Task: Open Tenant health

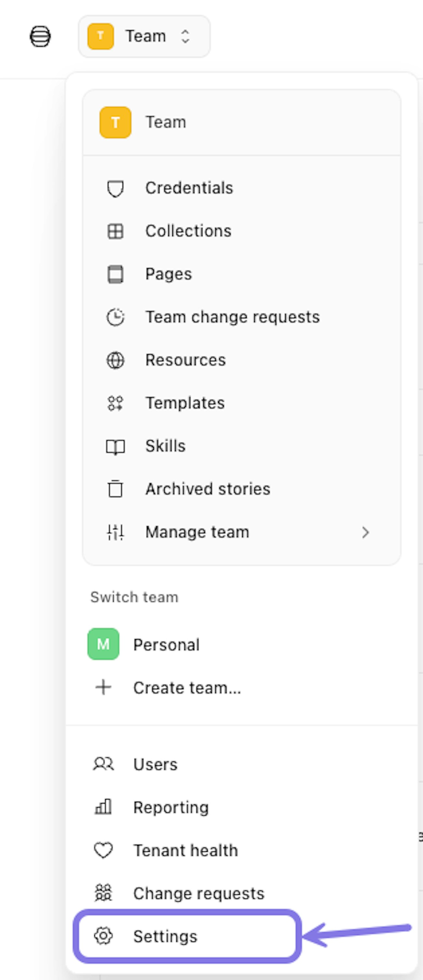Action: click(x=242, y=850)
